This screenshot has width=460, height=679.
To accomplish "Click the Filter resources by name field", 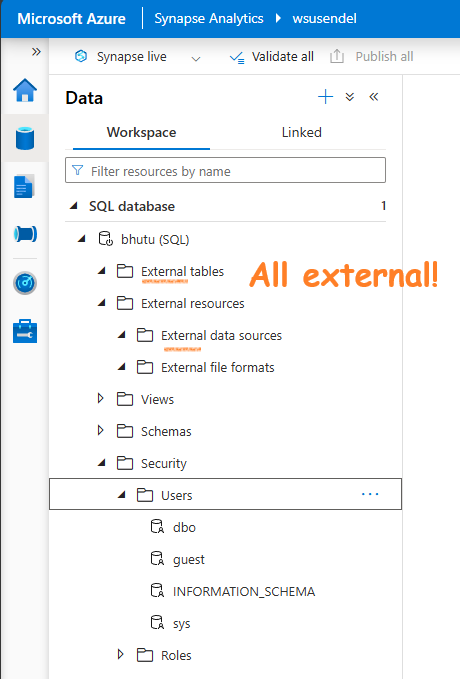I will 225,170.
